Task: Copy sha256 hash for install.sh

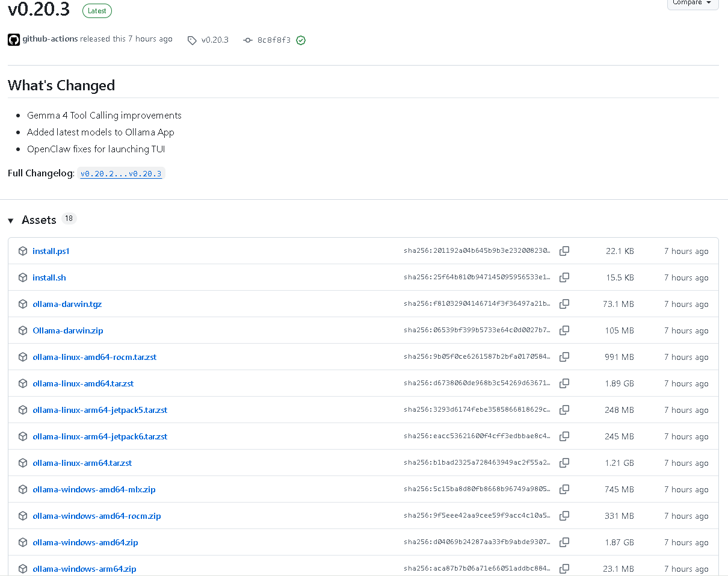Action: (564, 277)
